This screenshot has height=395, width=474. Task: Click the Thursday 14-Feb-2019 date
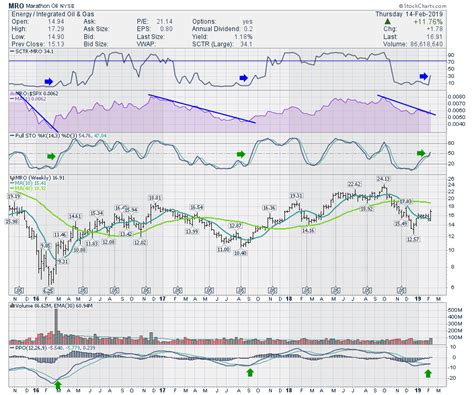(409, 14)
